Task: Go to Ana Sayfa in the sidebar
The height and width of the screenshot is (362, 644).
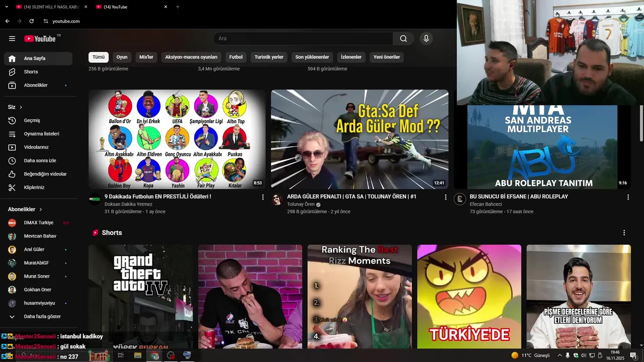Action: (38, 58)
